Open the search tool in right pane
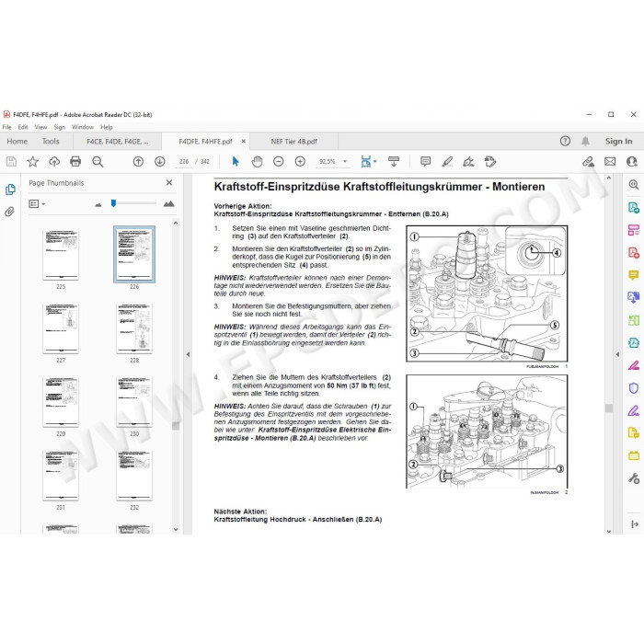The image size is (644, 644). click(x=634, y=185)
